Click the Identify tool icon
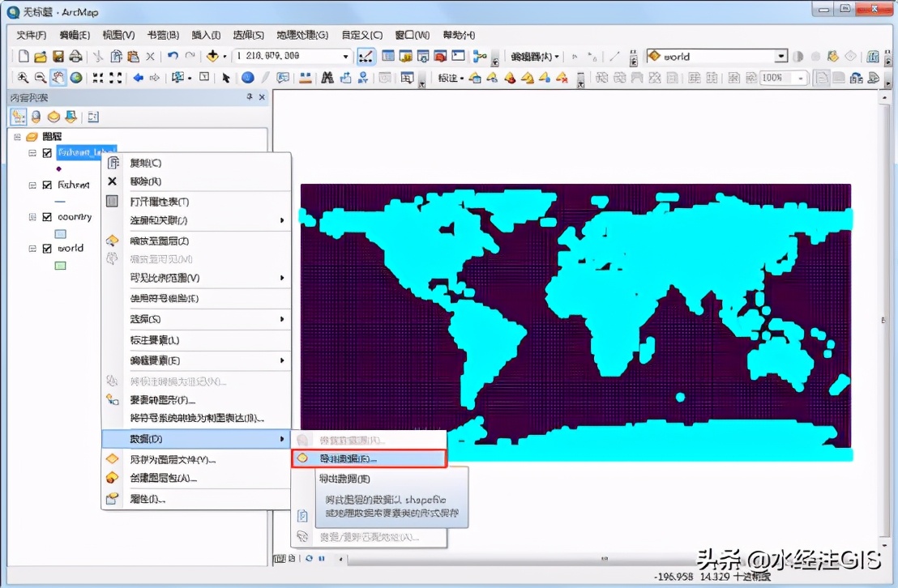This screenshot has height=588, width=898. [247, 78]
